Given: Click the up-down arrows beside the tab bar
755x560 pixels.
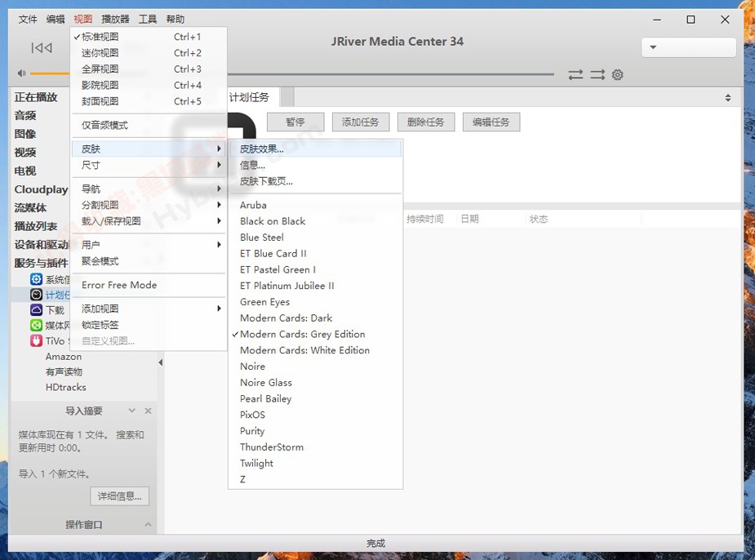Looking at the screenshot, I should coord(727,98).
